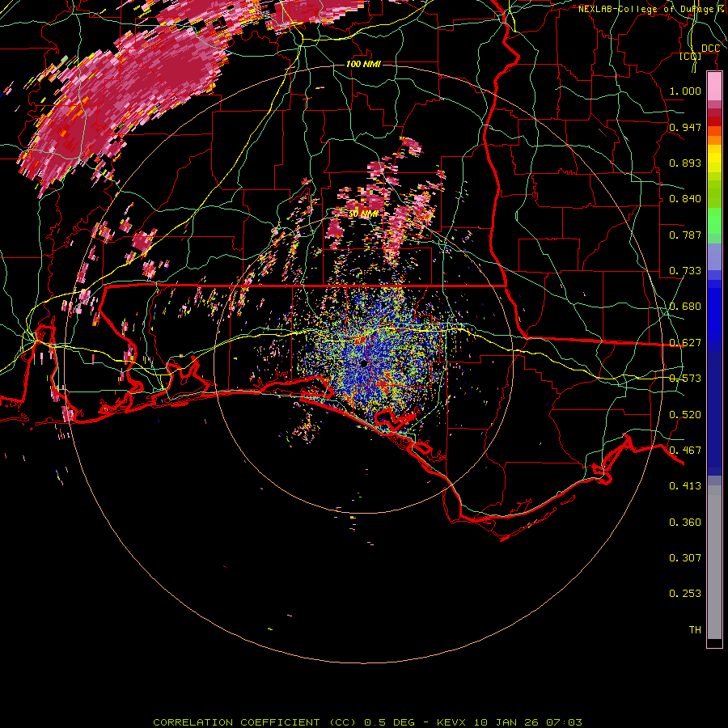Select the 1.000 value on the legend
The image size is (728, 728).
(685, 91)
